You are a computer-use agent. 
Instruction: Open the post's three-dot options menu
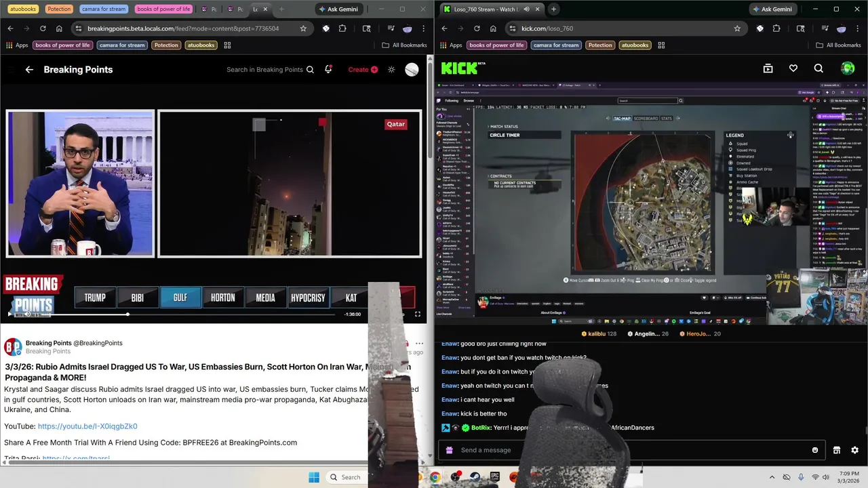coord(419,344)
